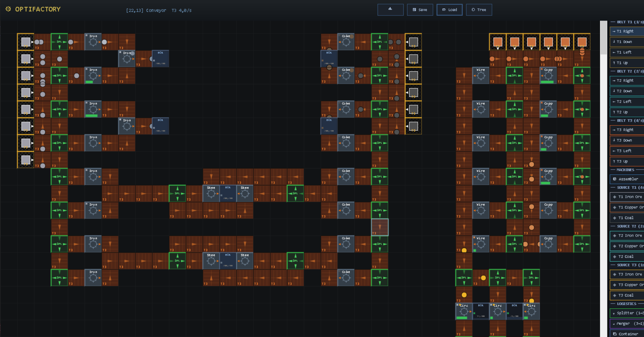Click the export icon button beside Save
Image resolution: width=644 pixels, height=337 pixels.
(390, 10)
